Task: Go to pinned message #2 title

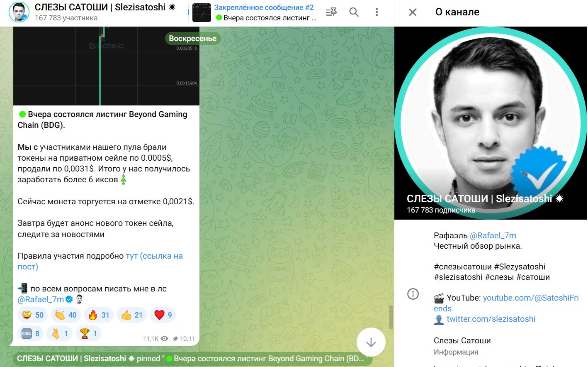Action: 264,7
